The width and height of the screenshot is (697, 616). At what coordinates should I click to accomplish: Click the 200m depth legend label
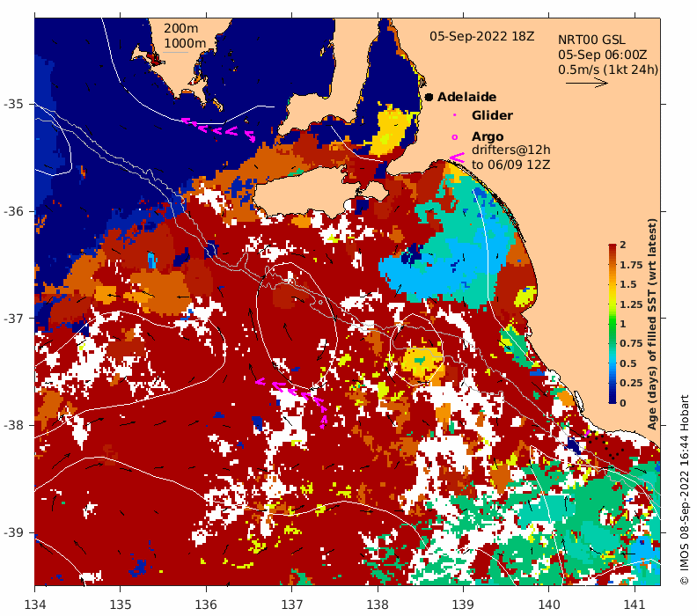coord(181,28)
